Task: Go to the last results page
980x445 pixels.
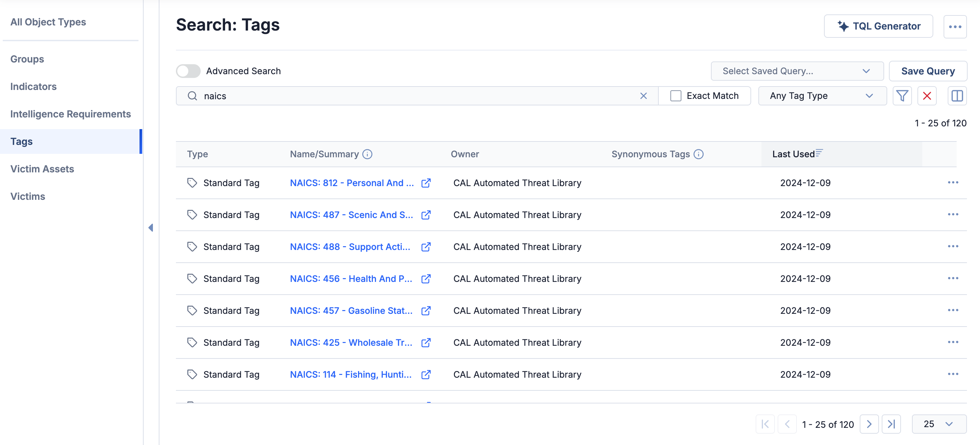Action: pyautogui.click(x=891, y=424)
